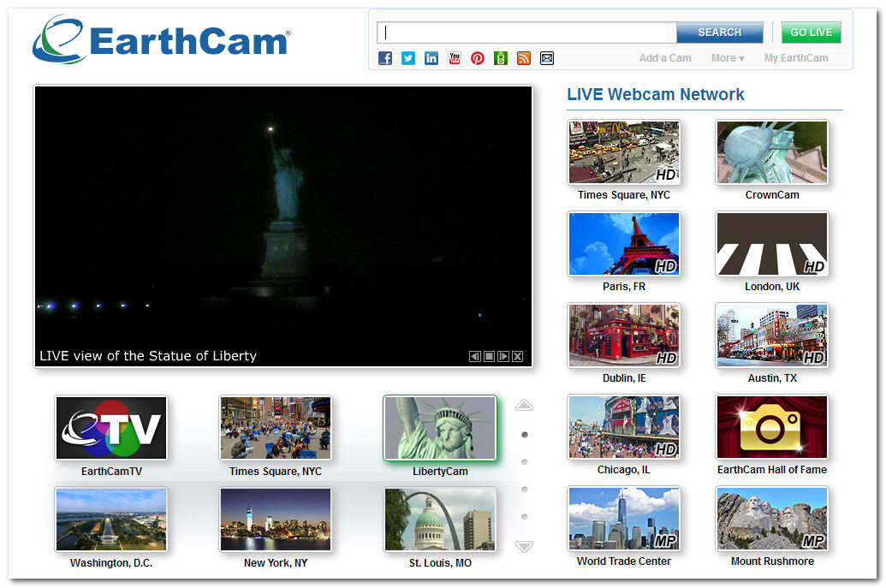Select the third carousel page dot
This screenshot has width=886, height=588.
click(x=525, y=490)
